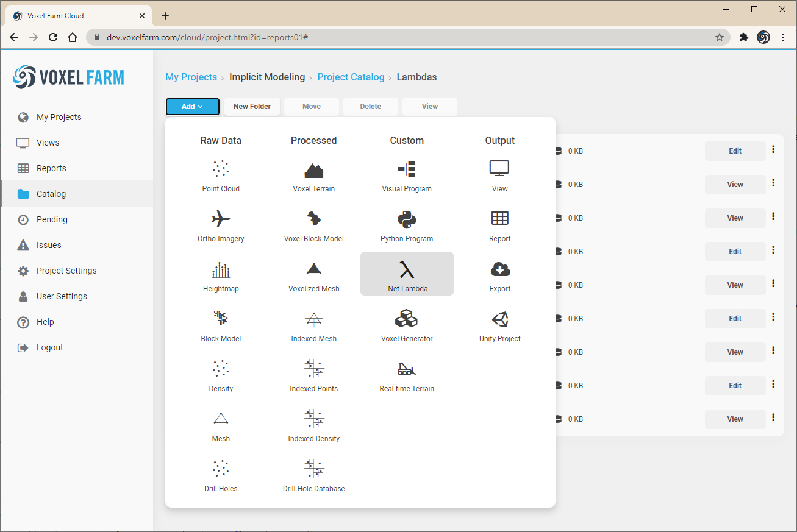Image resolution: width=797 pixels, height=532 pixels.
Task: Click the Delete button
Action: 371,107
